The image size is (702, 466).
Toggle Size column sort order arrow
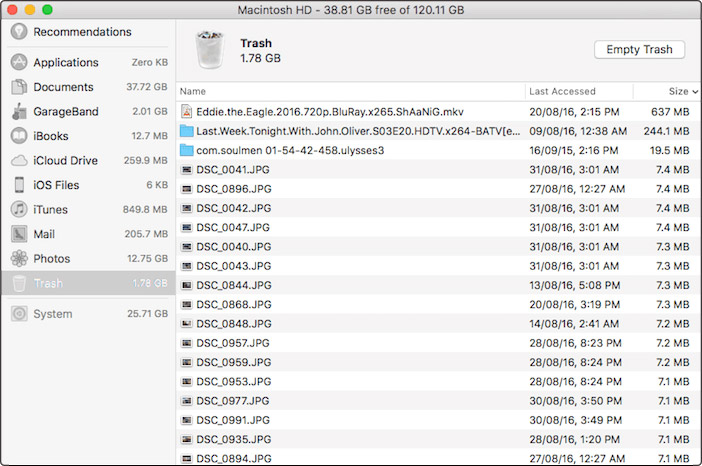(x=695, y=92)
